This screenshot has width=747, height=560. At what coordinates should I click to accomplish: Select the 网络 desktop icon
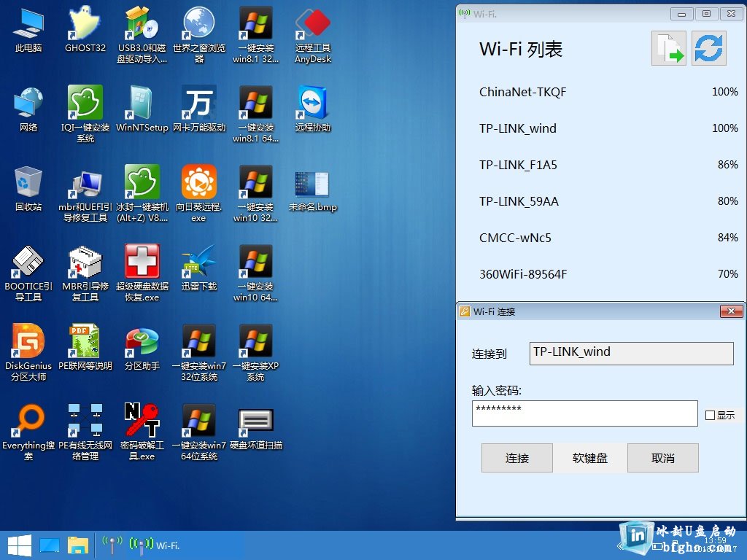click(x=28, y=109)
